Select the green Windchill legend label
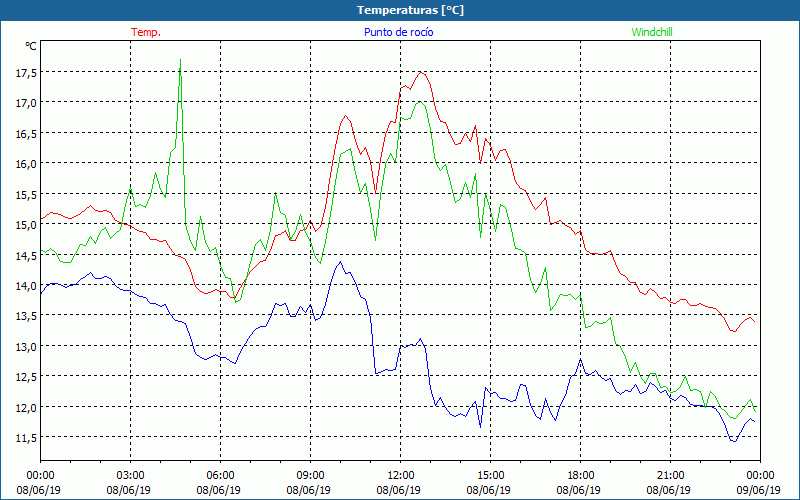The width and height of the screenshot is (800, 500). 652,32
